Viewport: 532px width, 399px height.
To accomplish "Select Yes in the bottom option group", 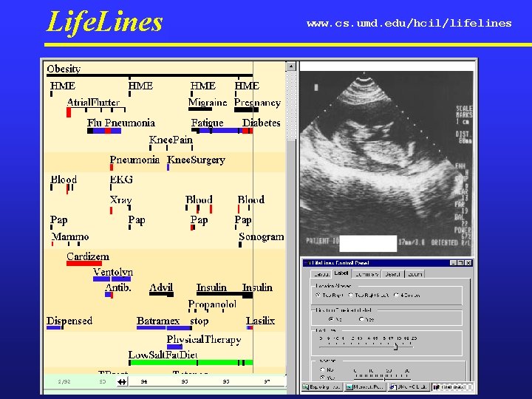I will click(322, 378).
